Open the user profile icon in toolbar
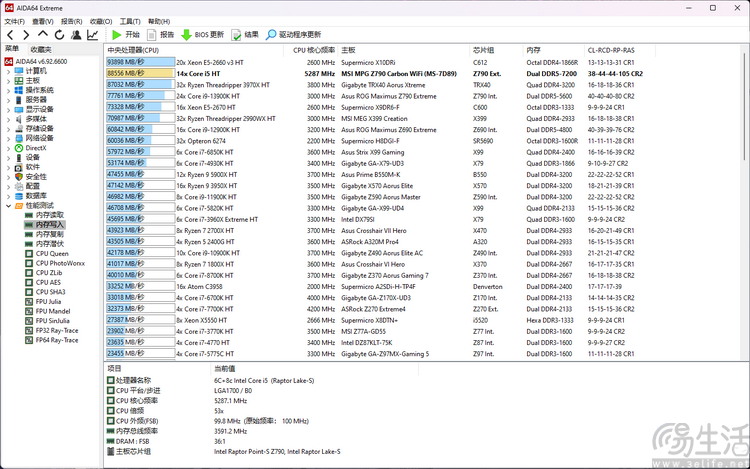 coord(76,35)
